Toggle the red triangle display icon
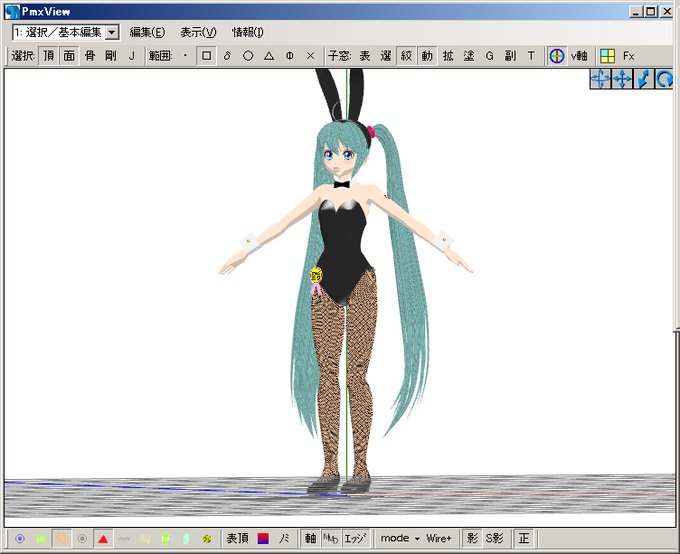 coord(103,539)
